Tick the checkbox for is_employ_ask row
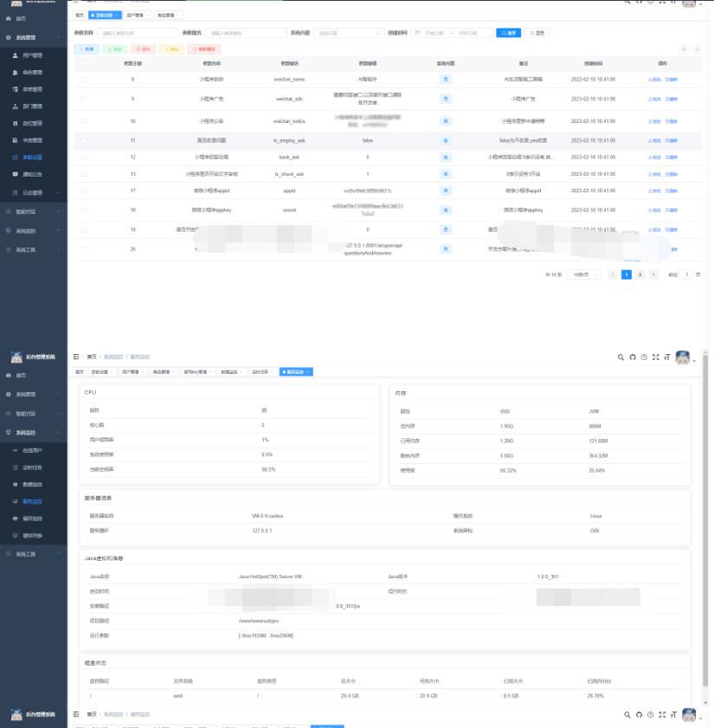The height and width of the screenshot is (728, 714). click(x=83, y=139)
